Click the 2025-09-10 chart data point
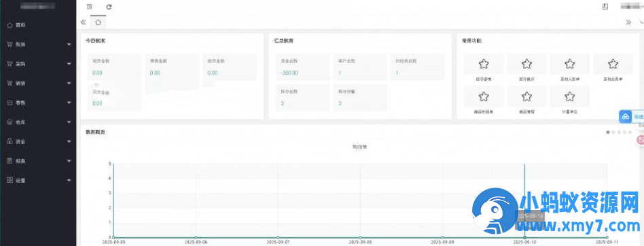The image size is (644, 246). (525, 237)
